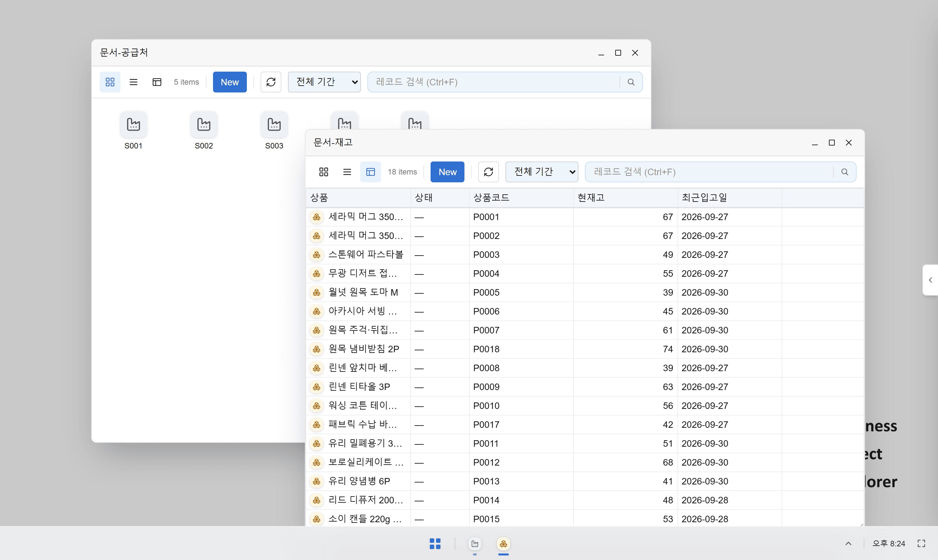Sort by 현재고 column header

point(625,197)
